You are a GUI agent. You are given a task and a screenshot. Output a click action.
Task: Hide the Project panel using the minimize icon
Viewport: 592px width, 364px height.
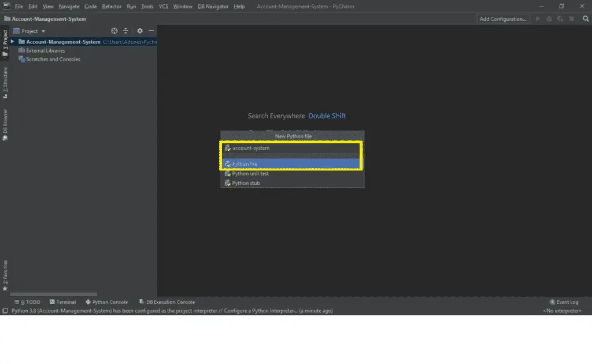pyautogui.click(x=151, y=31)
